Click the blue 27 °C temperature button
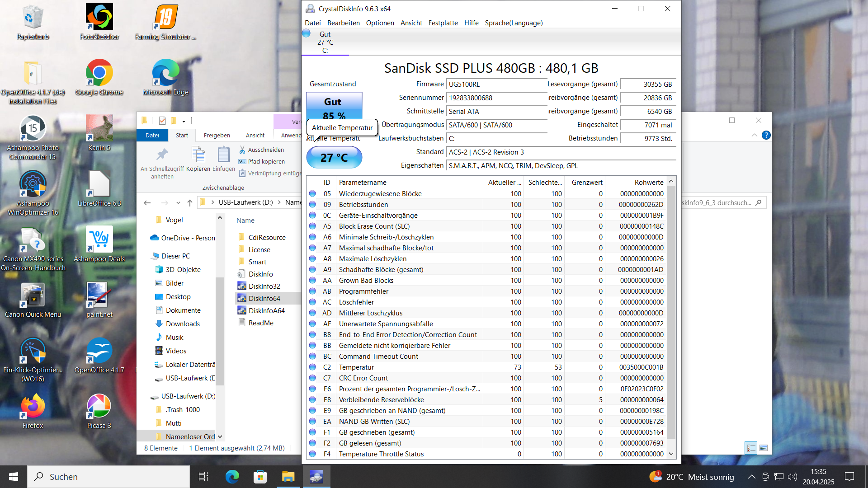This screenshot has height=488, width=868. pos(334,158)
